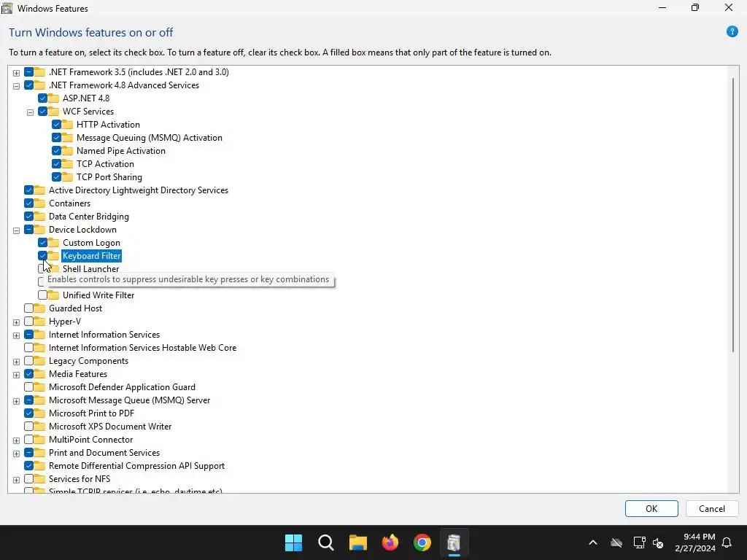747x560 pixels.
Task: Select Print and Document Services item
Action: click(104, 452)
